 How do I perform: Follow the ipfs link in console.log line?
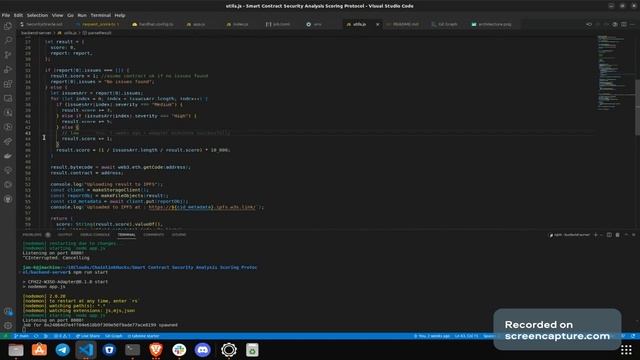[202, 207]
